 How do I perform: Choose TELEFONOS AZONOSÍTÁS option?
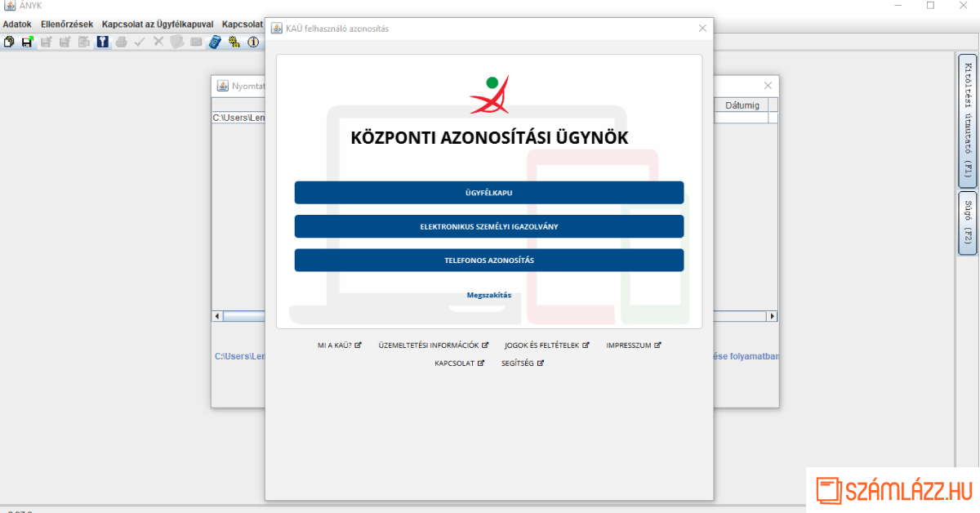pyautogui.click(x=488, y=260)
